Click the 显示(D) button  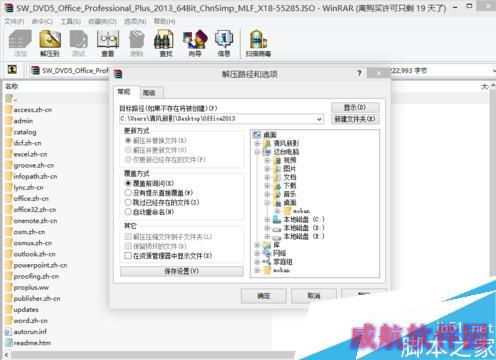355,107
